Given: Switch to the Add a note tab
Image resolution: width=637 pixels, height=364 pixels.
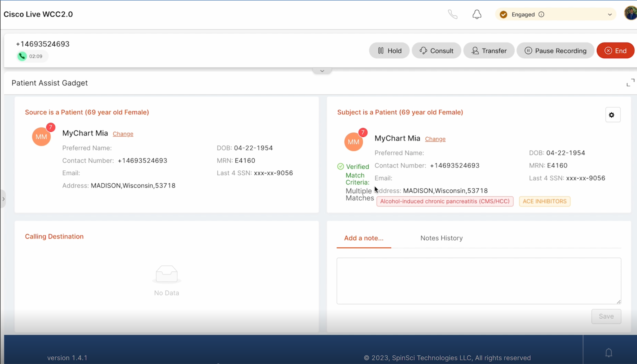Looking at the screenshot, I should coord(364,238).
